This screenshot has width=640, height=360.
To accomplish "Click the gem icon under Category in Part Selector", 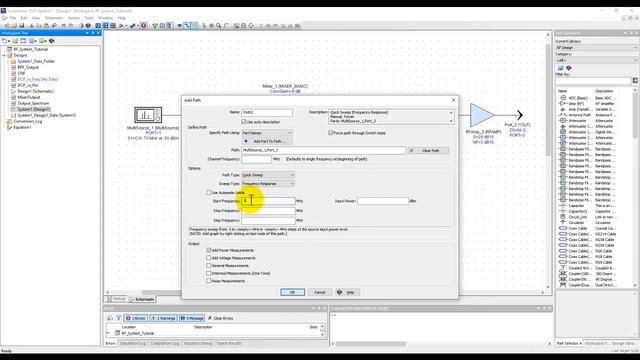I will pos(569,68).
